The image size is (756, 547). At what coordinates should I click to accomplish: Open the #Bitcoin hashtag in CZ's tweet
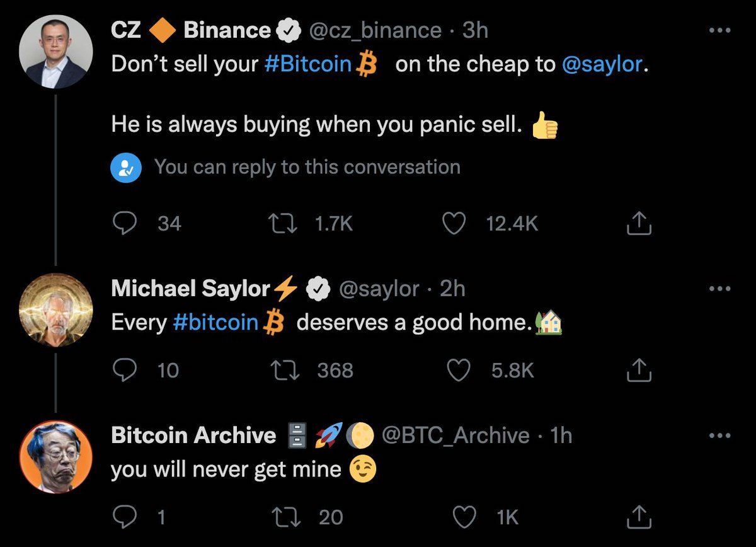(307, 65)
